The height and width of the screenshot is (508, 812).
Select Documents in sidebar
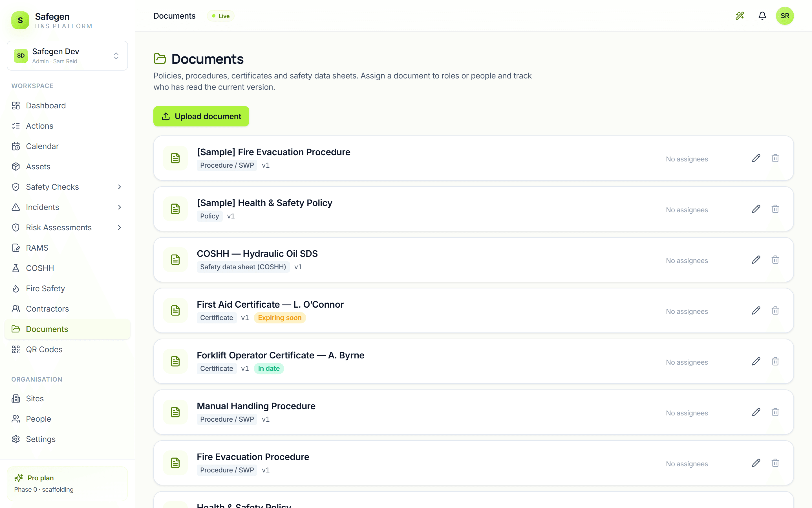coord(67,329)
